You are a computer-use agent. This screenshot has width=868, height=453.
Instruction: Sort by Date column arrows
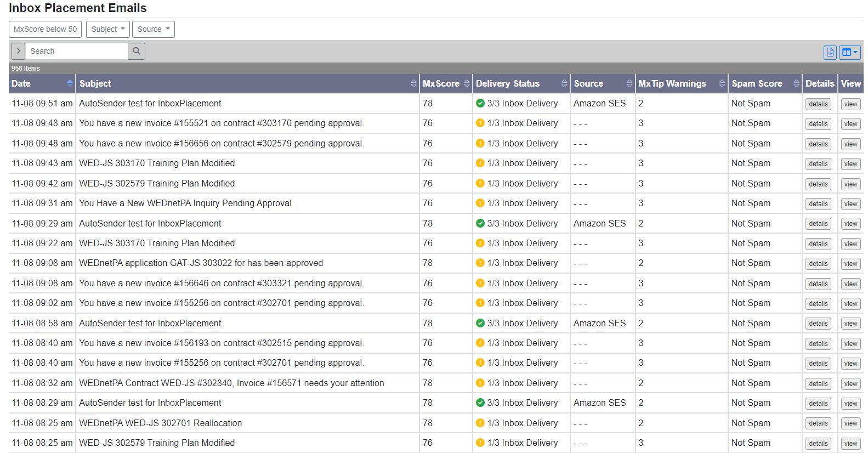(x=70, y=83)
